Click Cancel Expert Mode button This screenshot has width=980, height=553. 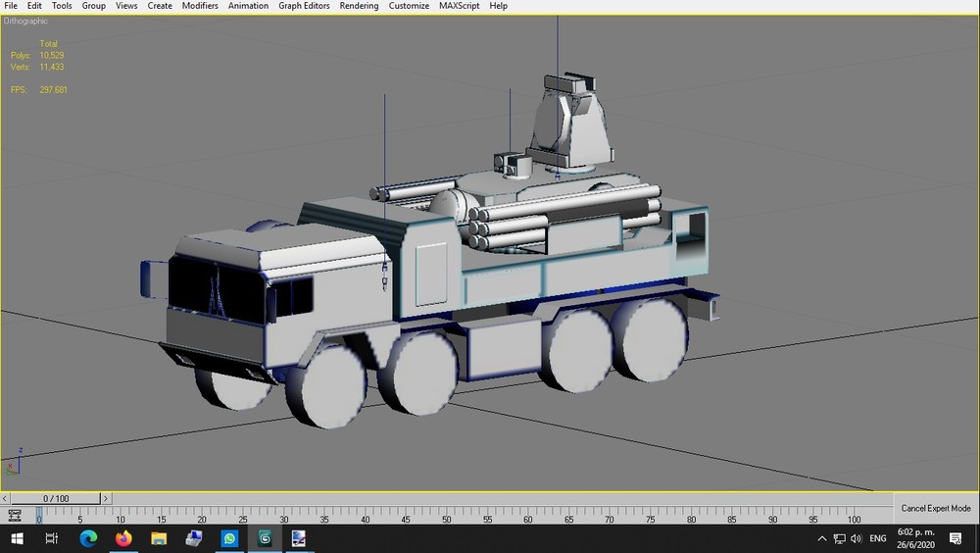coord(936,508)
